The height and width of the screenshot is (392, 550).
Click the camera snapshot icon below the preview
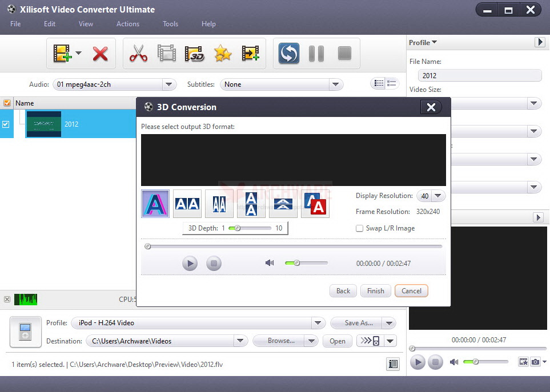[x=535, y=362]
